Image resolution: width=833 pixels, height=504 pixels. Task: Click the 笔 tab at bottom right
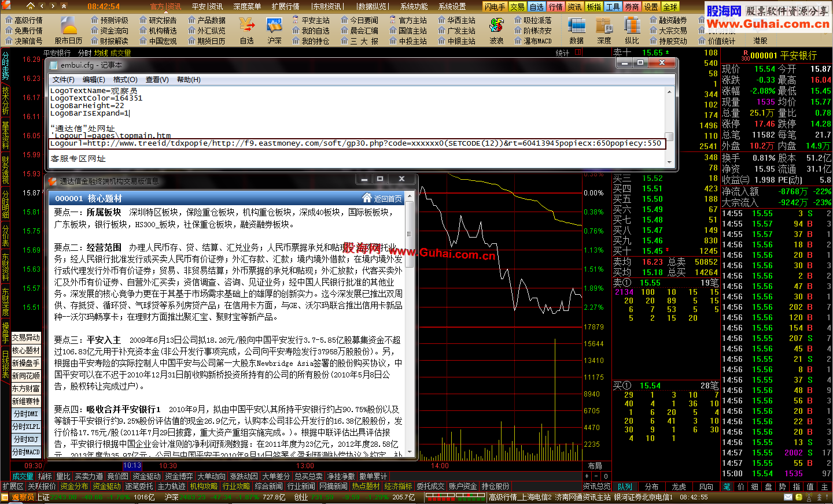click(x=727, y=487)
